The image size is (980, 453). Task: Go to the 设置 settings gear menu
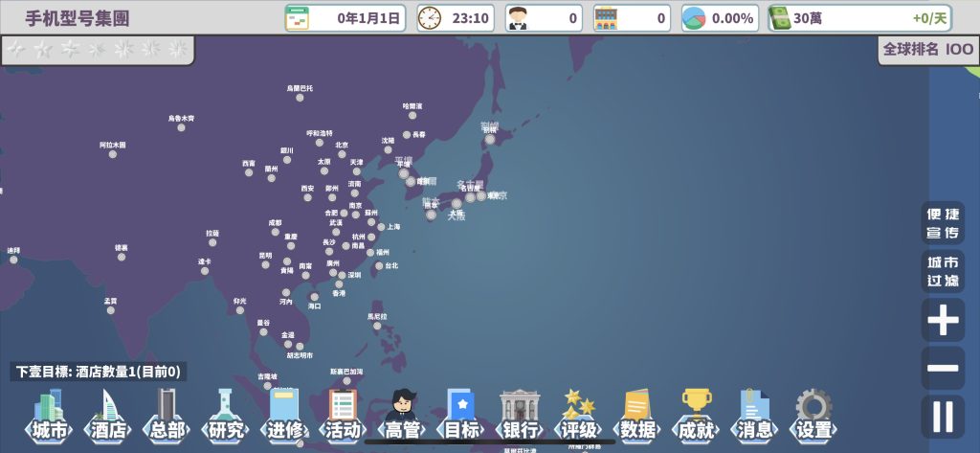[x=813, y=416]
